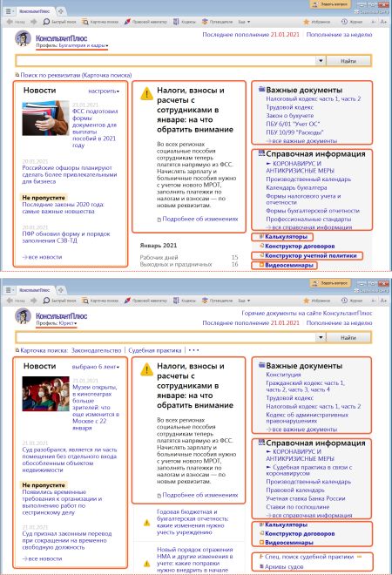This screenshot has height=575, width=392.
Task: Click Быстрый поиск icon in Юрист profile window
Action: [46, 301]
